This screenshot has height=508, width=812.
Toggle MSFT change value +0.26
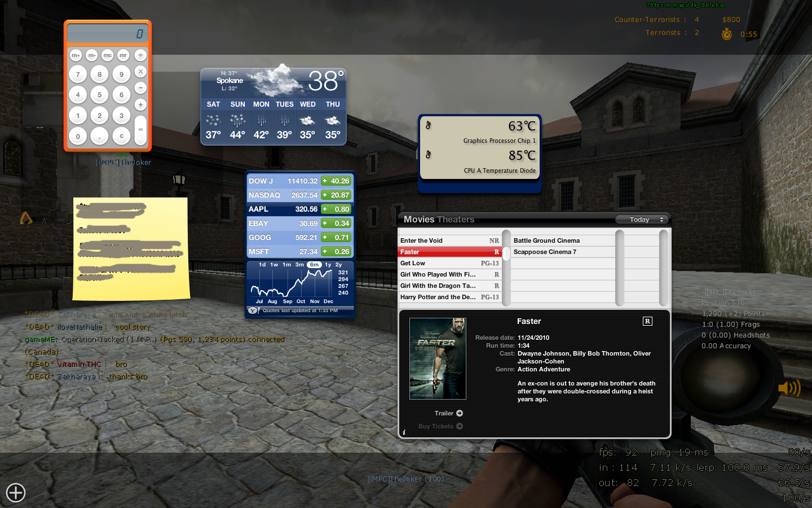(x=336, y=252)
